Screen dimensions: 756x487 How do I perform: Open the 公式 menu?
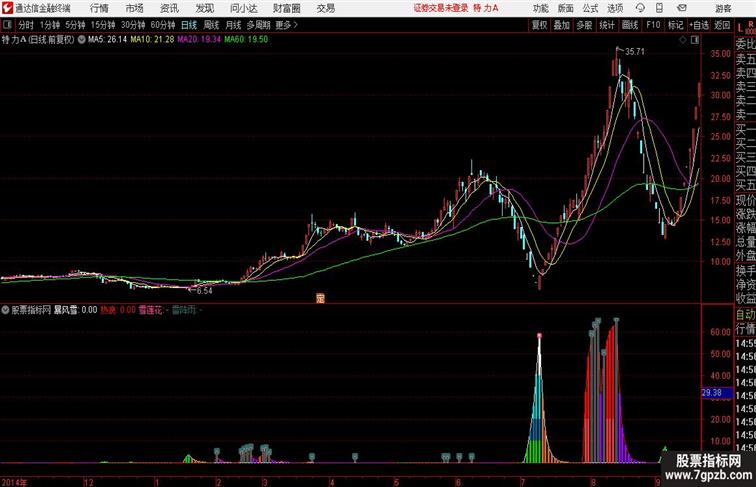click(x=590, y=8)
